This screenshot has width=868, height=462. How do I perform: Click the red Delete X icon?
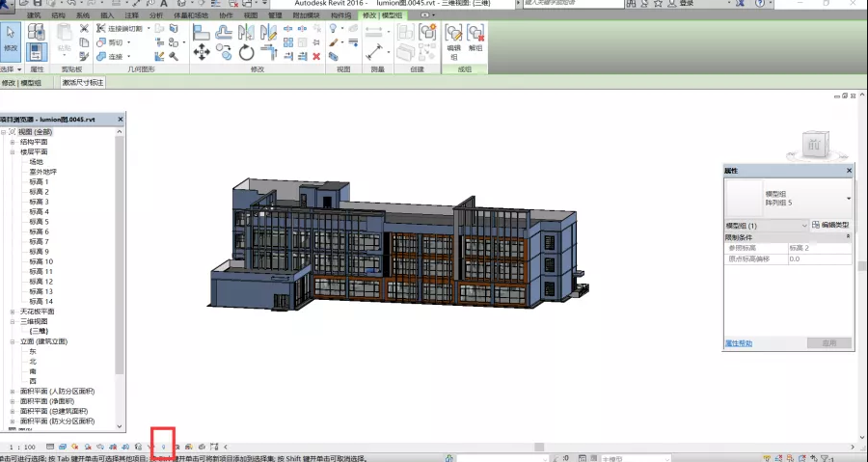click(316, 56)
